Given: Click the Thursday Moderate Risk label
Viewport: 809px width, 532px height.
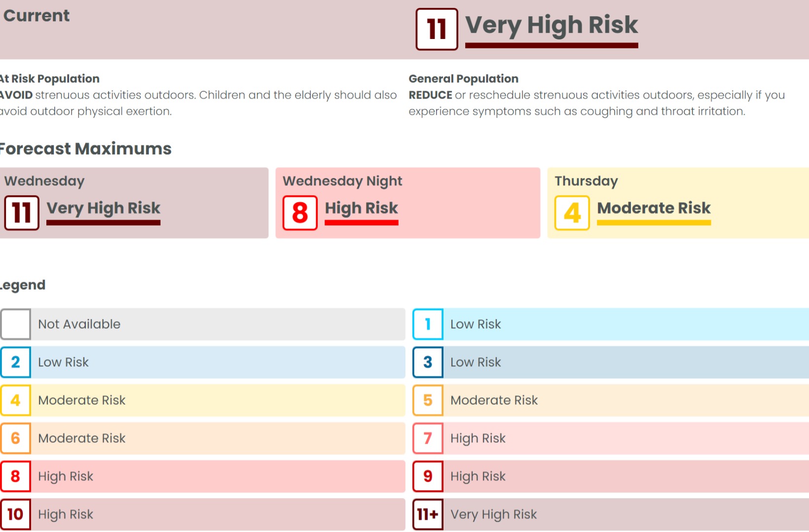Looking at the screenshot, I should point(654,208).
